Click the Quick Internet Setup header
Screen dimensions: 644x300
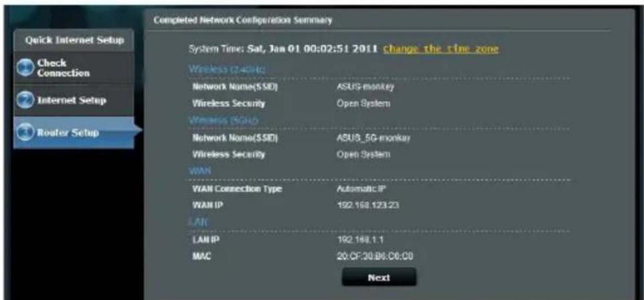[x=74, y=40]
